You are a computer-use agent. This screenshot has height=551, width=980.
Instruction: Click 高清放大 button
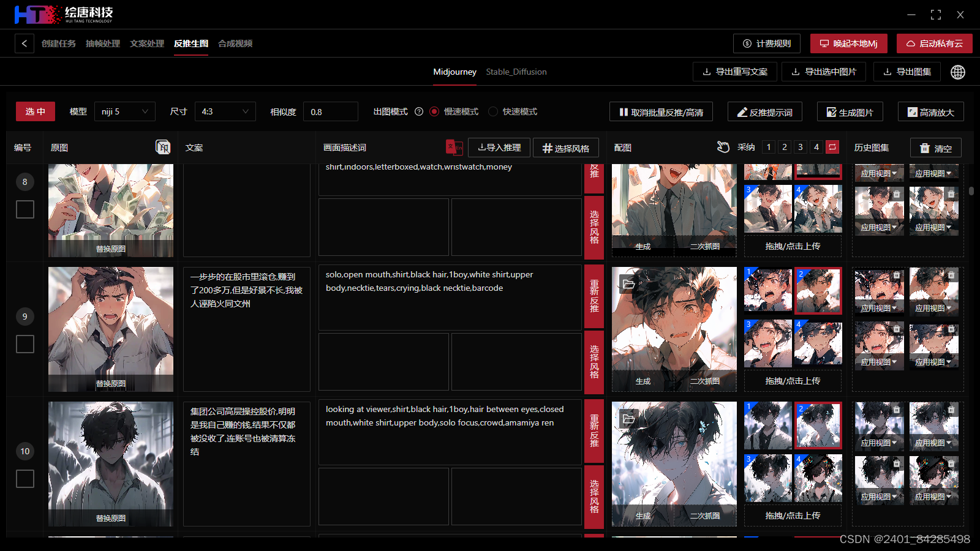pos(931,112)
